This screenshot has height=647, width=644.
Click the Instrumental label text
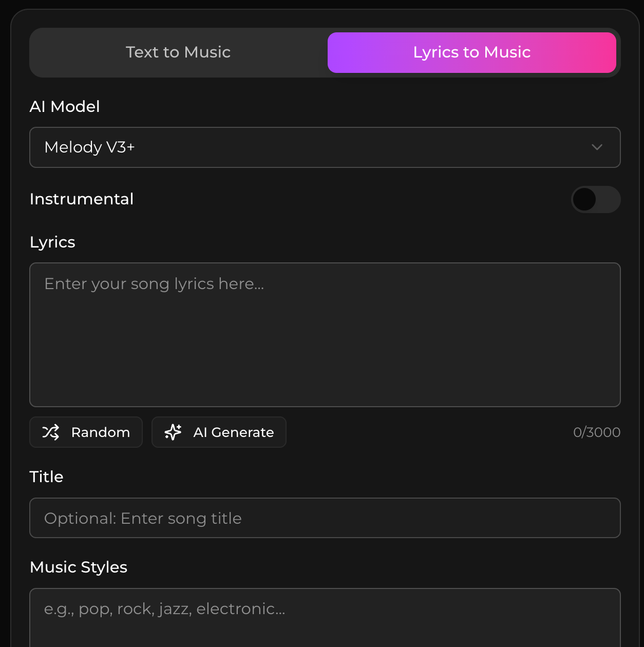click(82, 199)
